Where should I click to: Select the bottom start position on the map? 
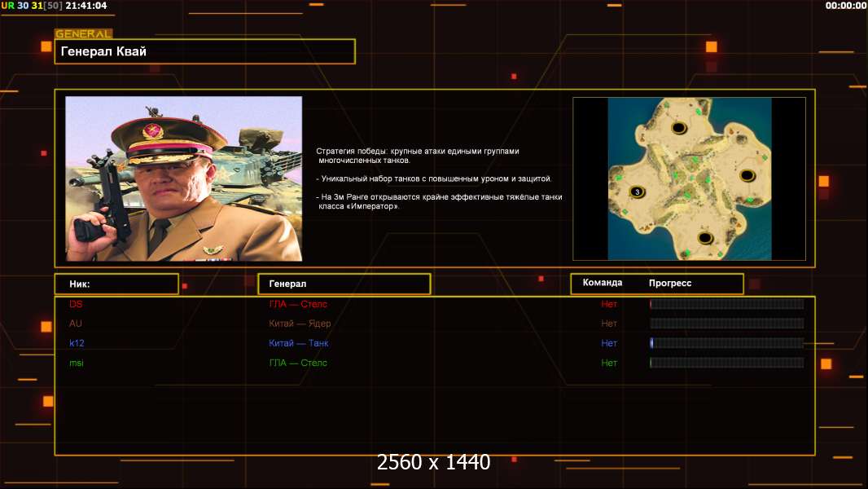pos(705,238)
